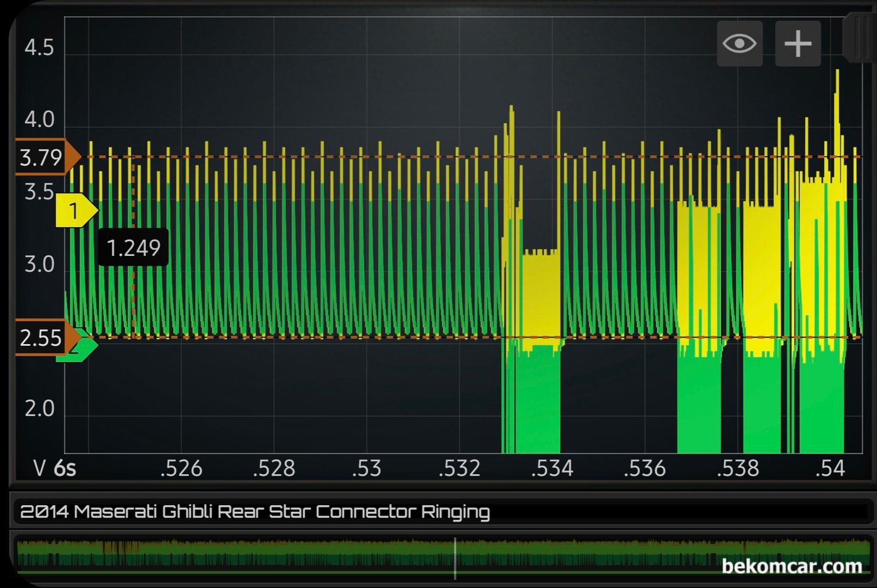Image resolution: width=877 pixels, height=588 pixels.
Task: Click the yellow burst block near .534
Action: point(540,296)
